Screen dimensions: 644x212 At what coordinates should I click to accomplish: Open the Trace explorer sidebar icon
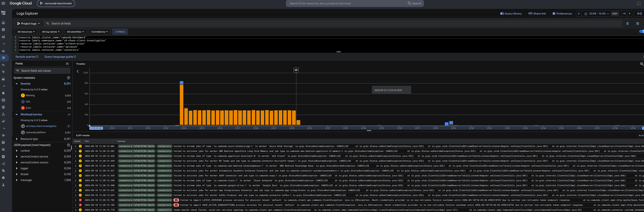tap(4, 72)
